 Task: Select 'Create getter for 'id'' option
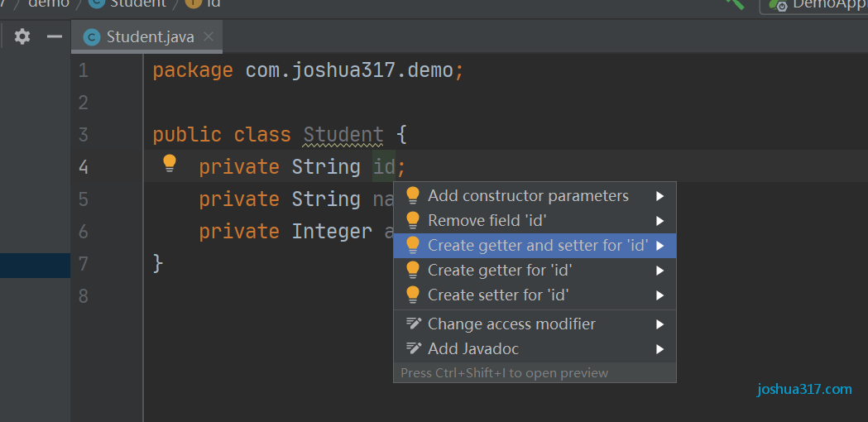pos(535,271)
